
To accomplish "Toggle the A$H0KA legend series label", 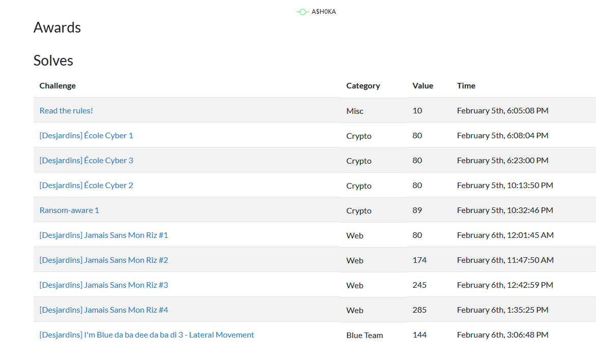I will pyautogui.click(x=324, y=12).
